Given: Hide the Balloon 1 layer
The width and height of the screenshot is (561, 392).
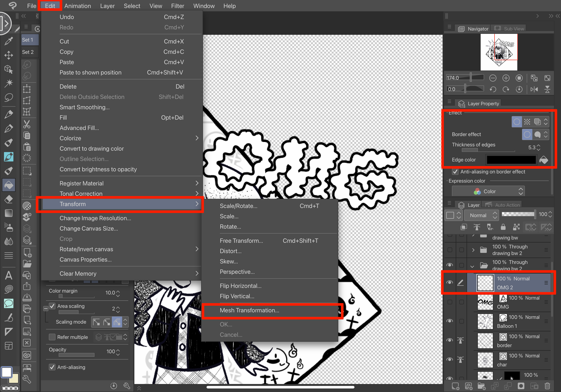Looking at the screenshot, I should click(450, 321).
